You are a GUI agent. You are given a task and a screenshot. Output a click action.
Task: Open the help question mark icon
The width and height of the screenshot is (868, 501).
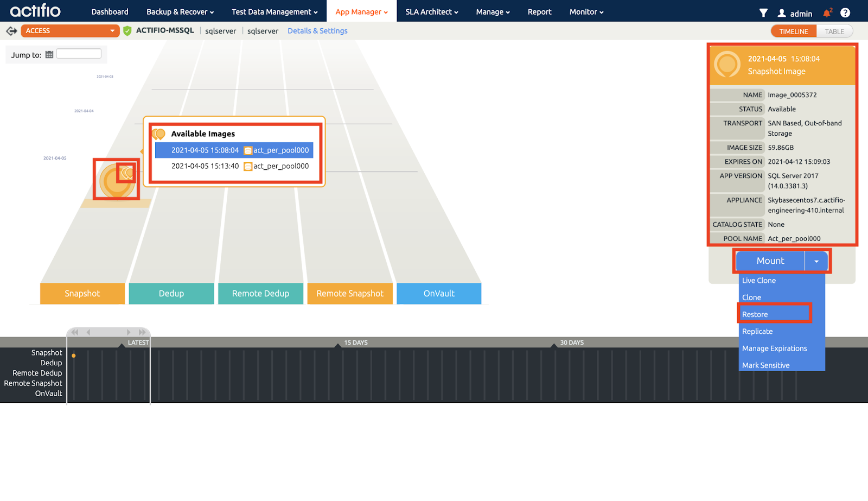[x=845, y=12]
